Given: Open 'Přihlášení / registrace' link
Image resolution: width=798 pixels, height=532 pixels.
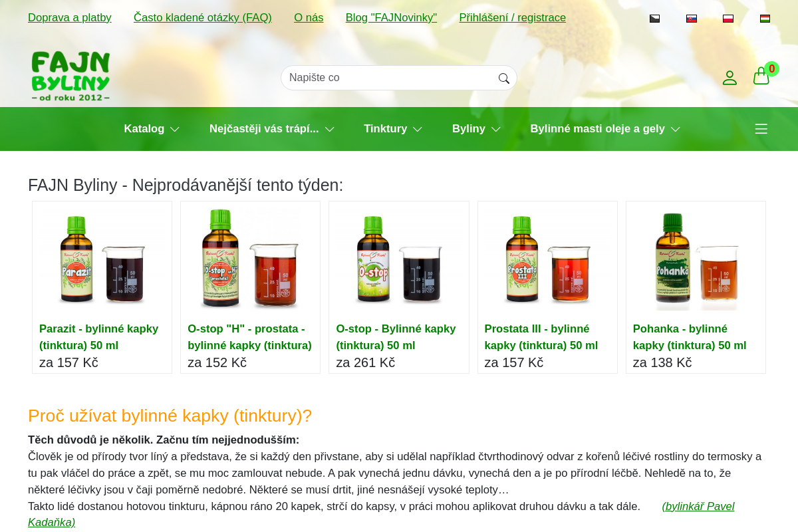Looking at the screenshot, I should [x=513, y=18].
